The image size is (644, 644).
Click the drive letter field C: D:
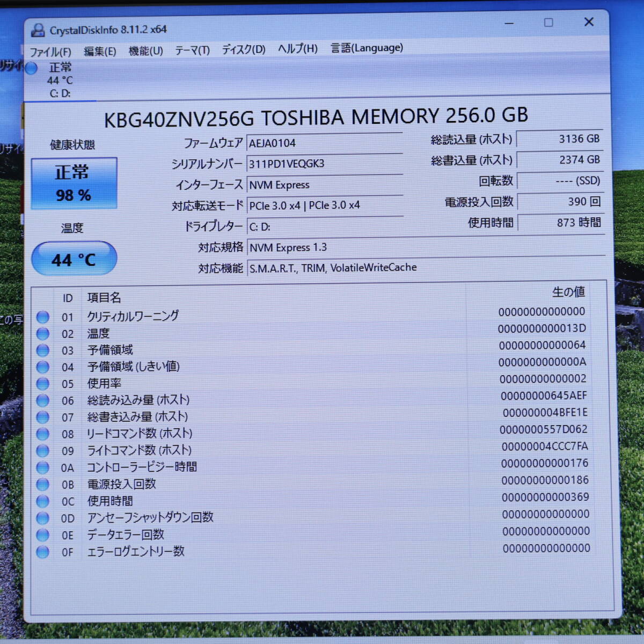325,226
